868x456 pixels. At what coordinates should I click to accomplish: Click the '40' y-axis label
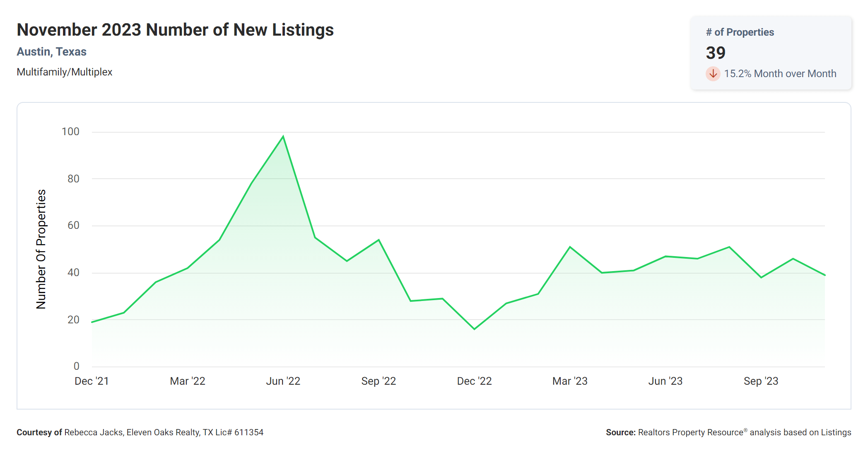[73, 273]
